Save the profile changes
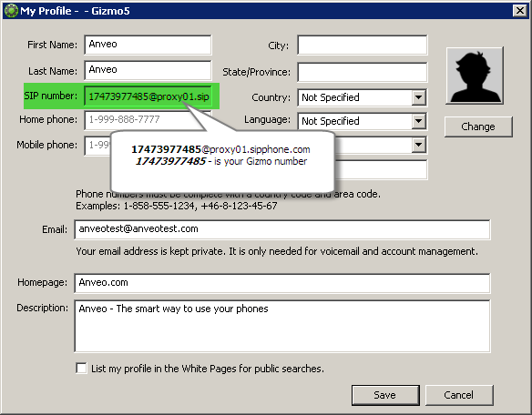Viewport: 532px width, 415px height. [385, 395]
